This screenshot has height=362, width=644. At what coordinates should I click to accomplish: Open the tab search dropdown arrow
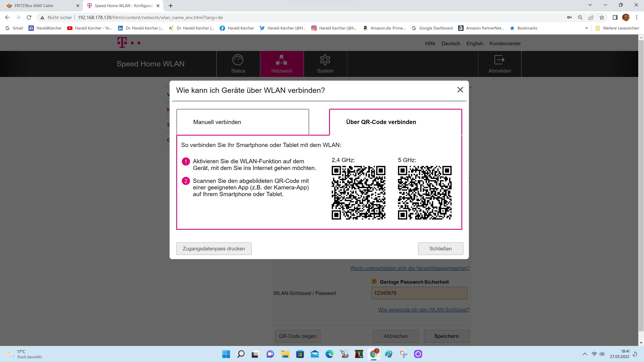click(590, 5)
